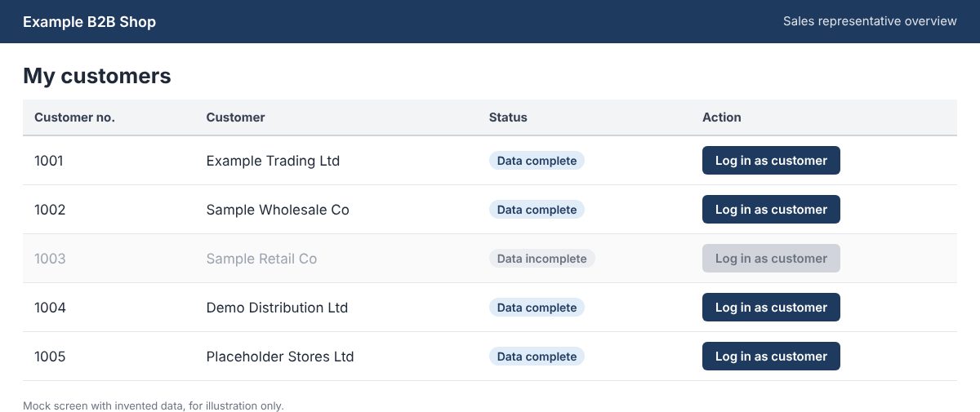Select customer number 1005
980x412 pixels.
pos(50,357)
